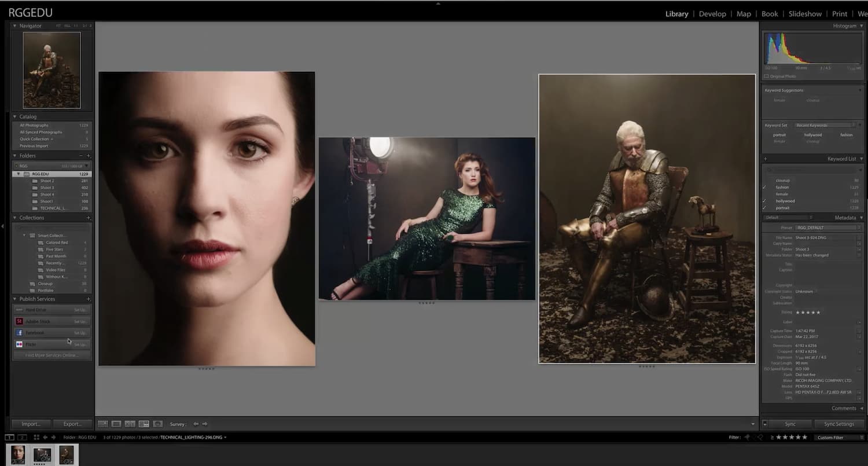The image size is (868, 466).
Task: Open the People view icon
Action: [157, 424]
